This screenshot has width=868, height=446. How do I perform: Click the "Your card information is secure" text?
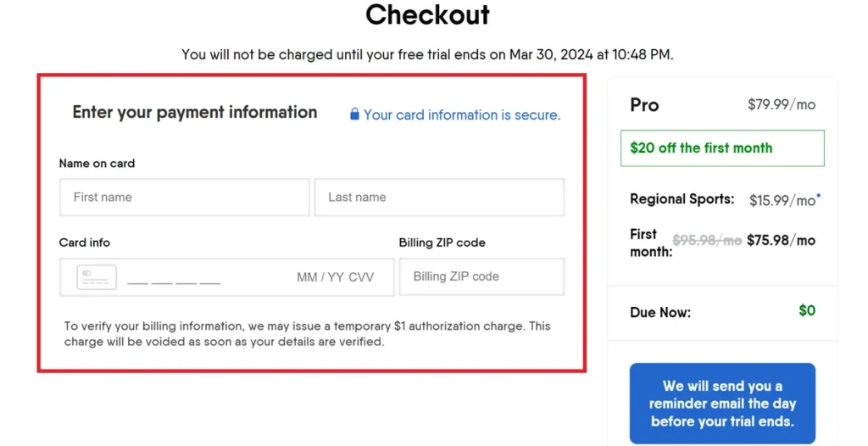[462, 114]
